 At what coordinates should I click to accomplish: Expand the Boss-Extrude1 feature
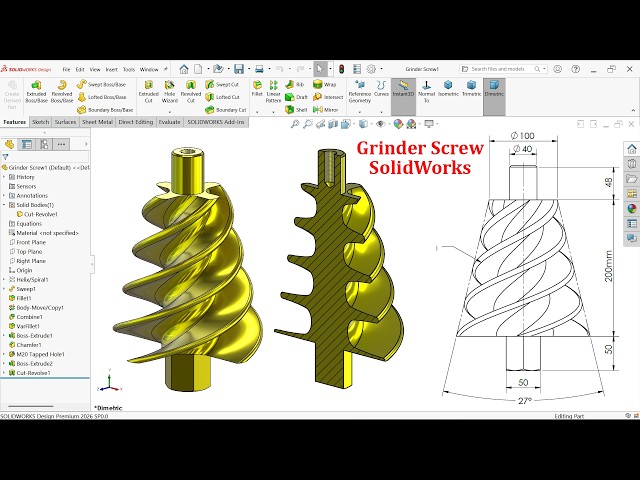(x=4, y=336)
